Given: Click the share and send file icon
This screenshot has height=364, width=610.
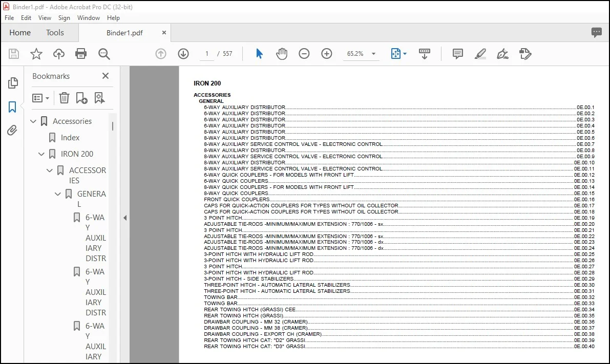Looking at the screenshot, I should pos(525,54).
